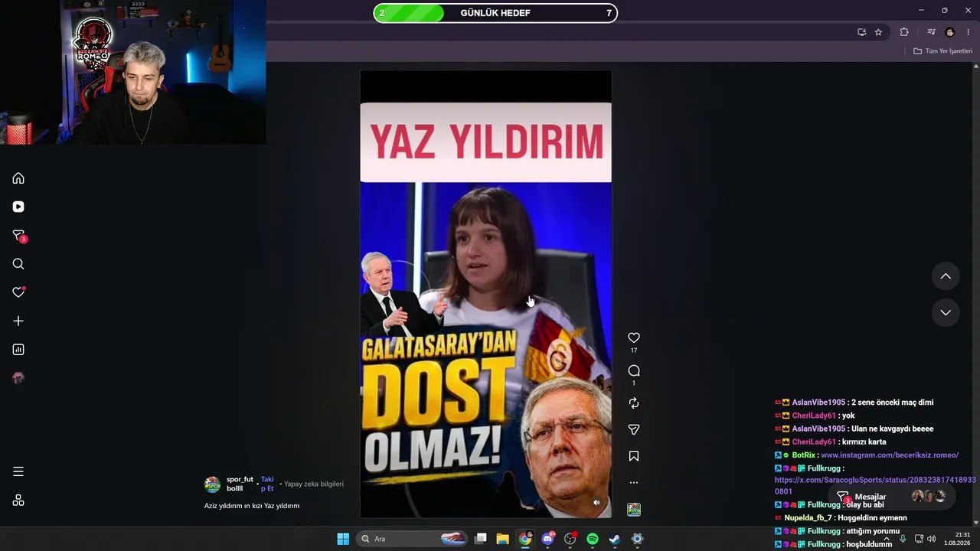
Task: Mute or unmute the reel audio
Action: tap(596, 503)
